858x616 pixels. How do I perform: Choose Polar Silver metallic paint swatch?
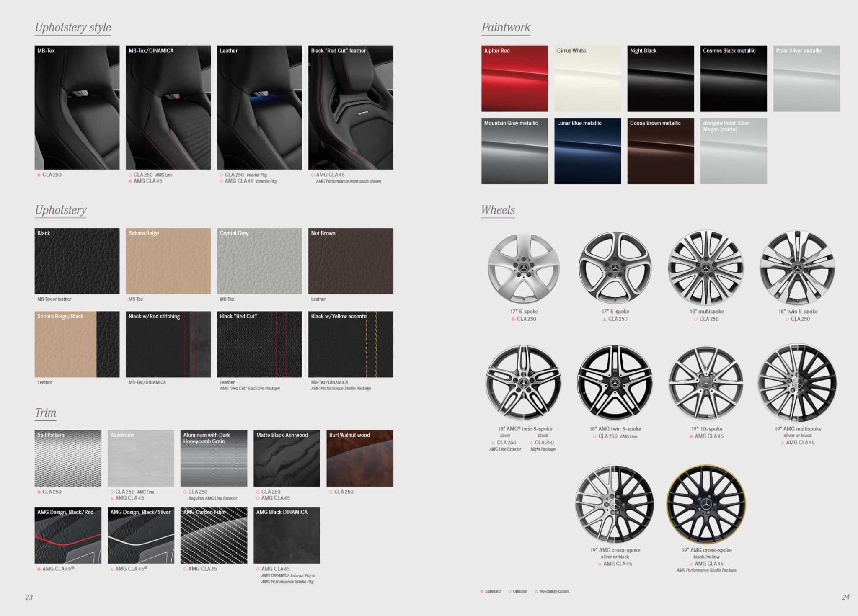806,79
